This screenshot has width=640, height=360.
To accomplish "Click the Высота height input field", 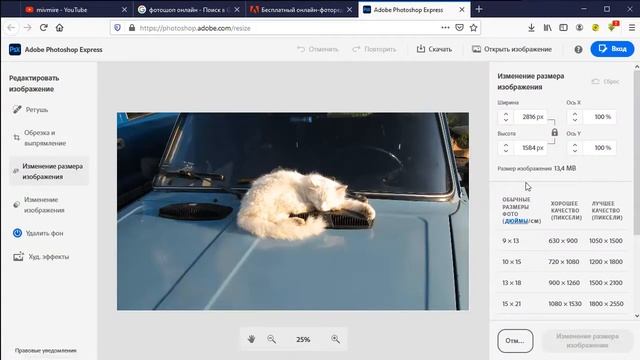I will point(530,148).
